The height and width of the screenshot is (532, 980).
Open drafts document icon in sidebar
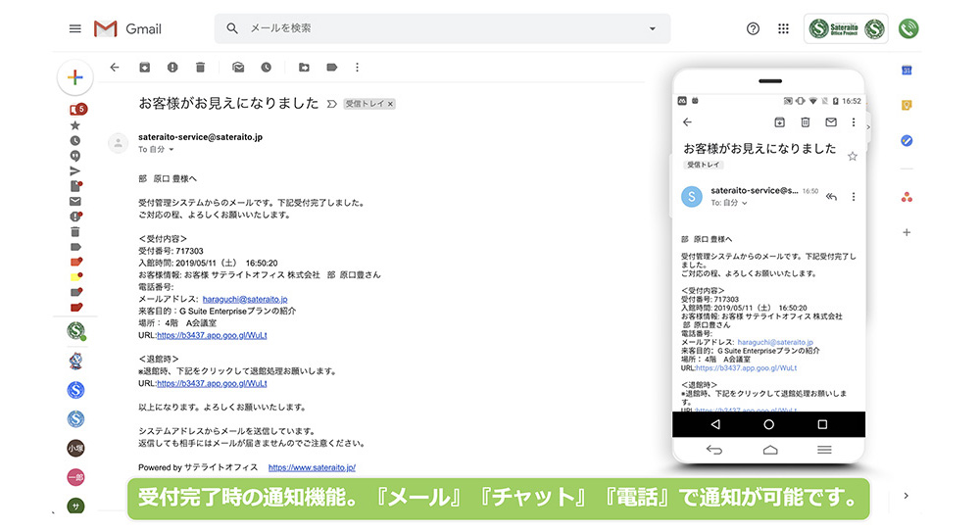point(75,186)
